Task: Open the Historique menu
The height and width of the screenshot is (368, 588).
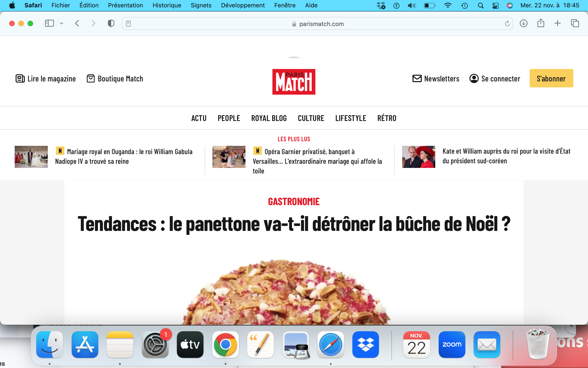Action: 167,5
